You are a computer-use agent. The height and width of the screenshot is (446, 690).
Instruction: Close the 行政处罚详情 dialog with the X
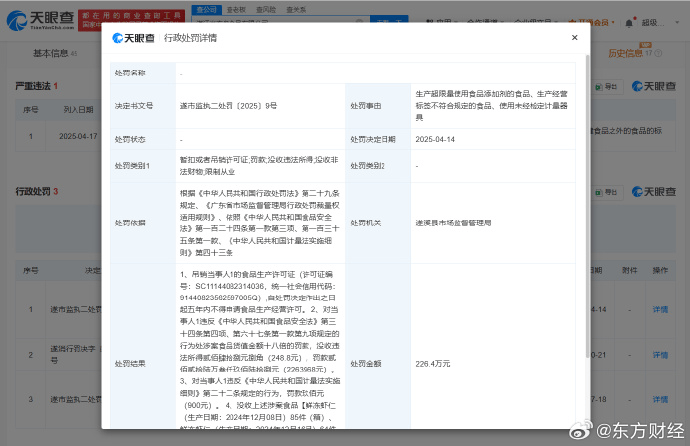(573, 37)
